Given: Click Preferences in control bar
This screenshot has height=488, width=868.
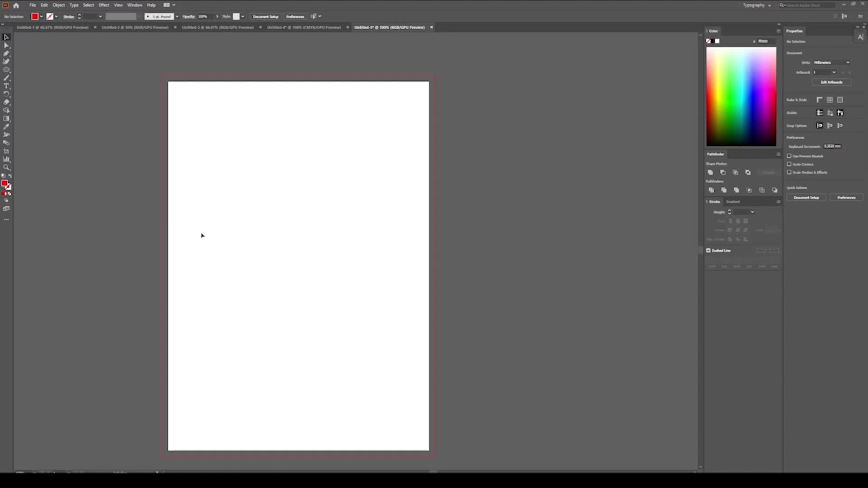Looking at the screenshot, I should 295,17.
